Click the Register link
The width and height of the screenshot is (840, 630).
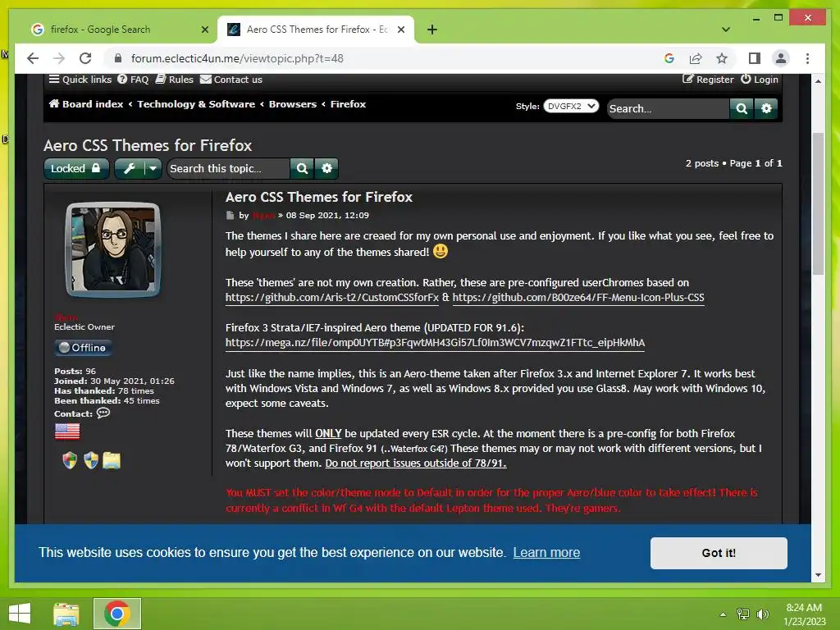coord(708,80)
